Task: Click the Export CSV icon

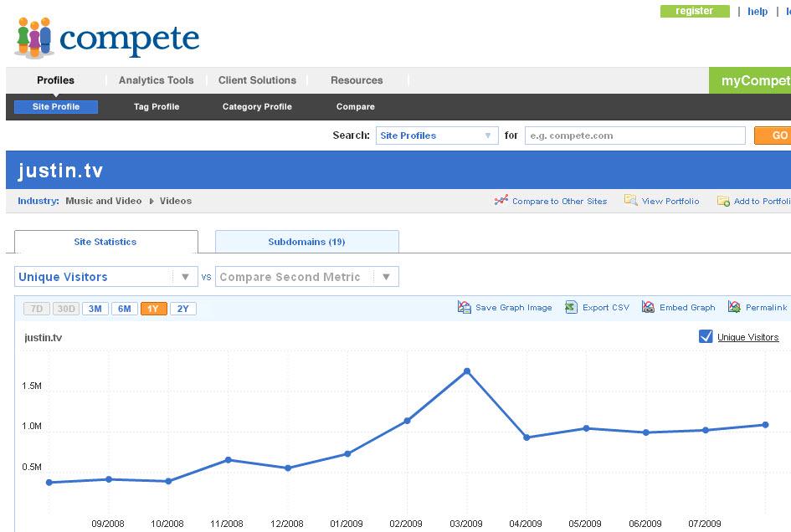Action: click(572, 308)
